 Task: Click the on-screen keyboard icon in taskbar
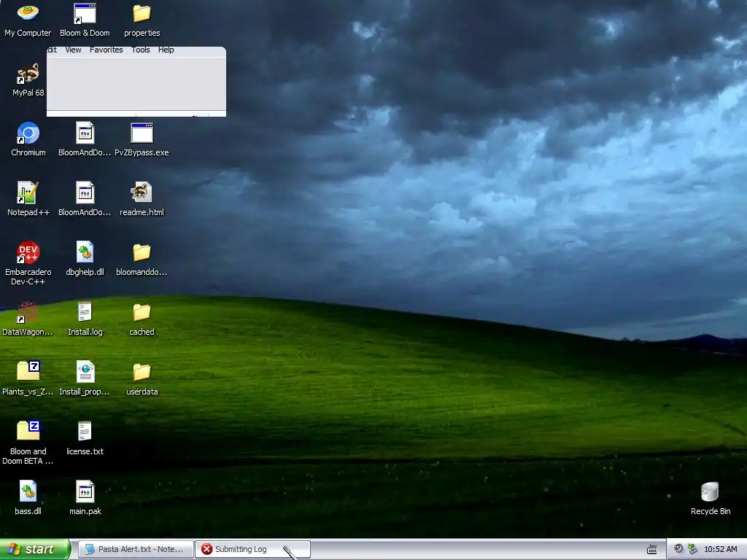(651, 550)
